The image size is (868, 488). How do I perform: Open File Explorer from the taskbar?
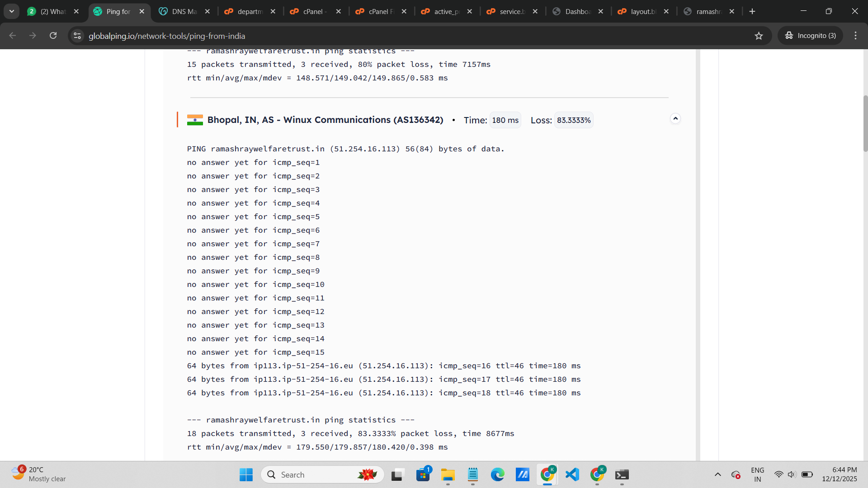pos(448,474)
